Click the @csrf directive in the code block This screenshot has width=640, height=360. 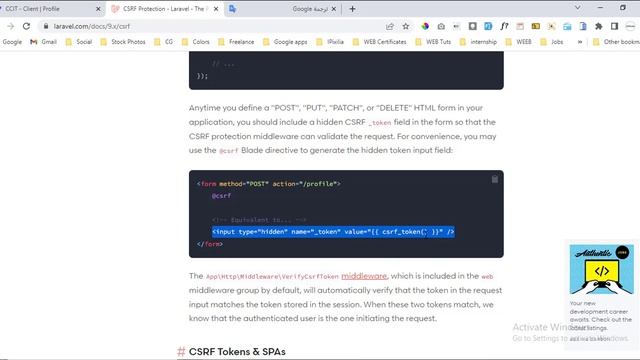[x=221, y=196]
